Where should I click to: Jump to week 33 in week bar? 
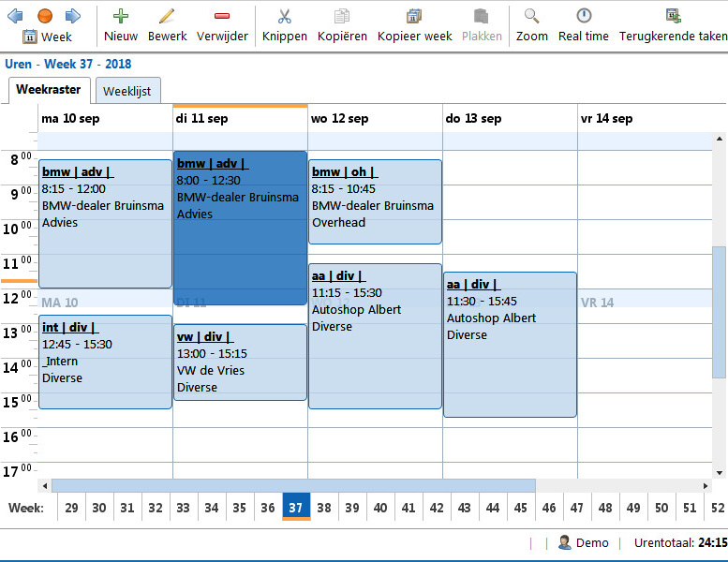tap(183, 507)
